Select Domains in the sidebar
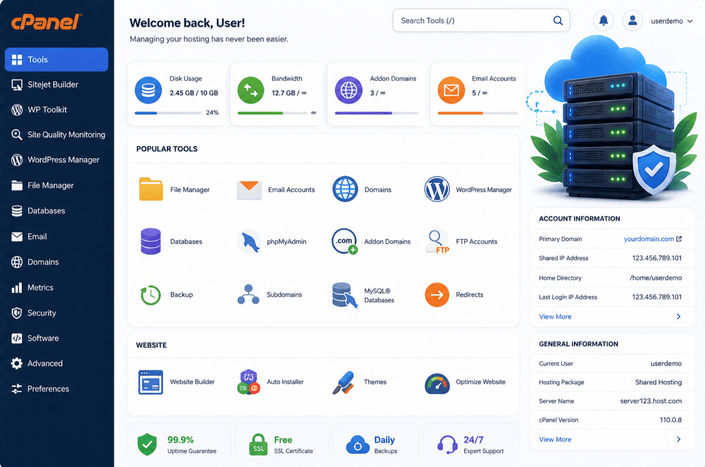 57,262
